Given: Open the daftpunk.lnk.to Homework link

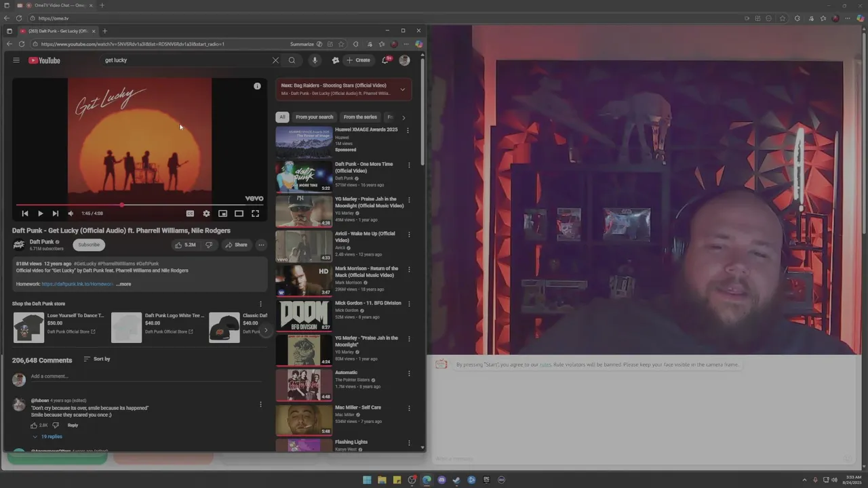Looking at the screenshot, I should [77, 284].
